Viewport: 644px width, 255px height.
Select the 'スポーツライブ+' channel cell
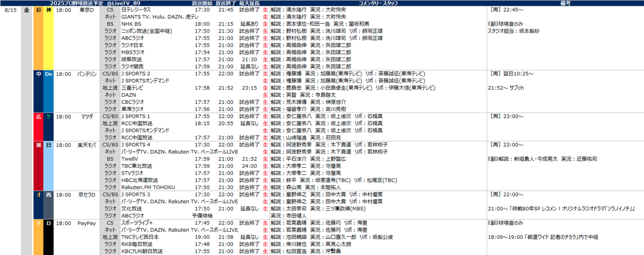[x=137, y=223]
